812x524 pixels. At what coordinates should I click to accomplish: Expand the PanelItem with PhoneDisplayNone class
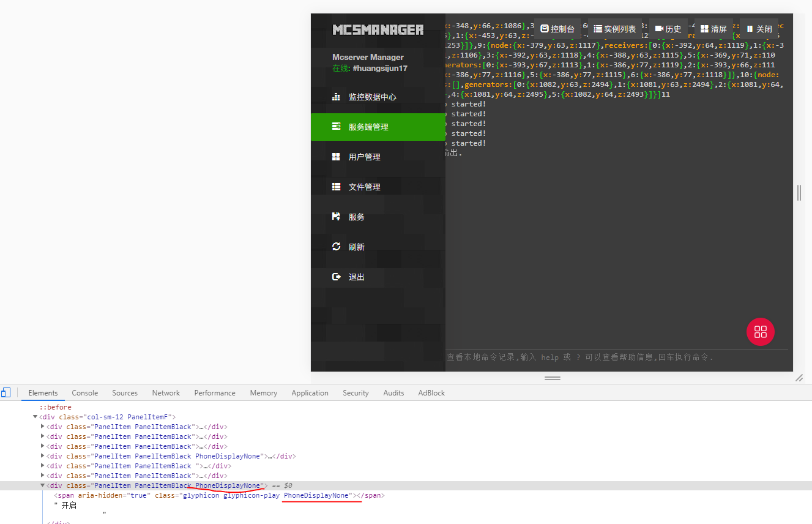42,455
